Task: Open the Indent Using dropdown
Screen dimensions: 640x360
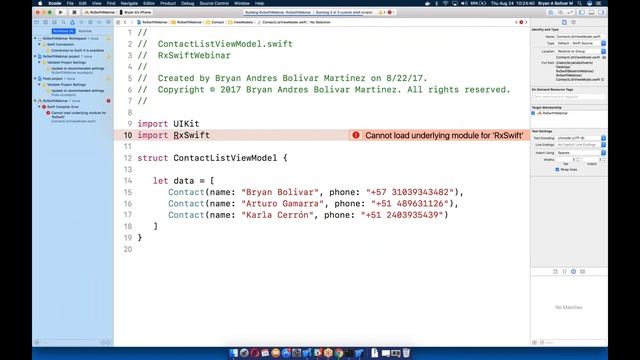Action: (x=581, y=153)
